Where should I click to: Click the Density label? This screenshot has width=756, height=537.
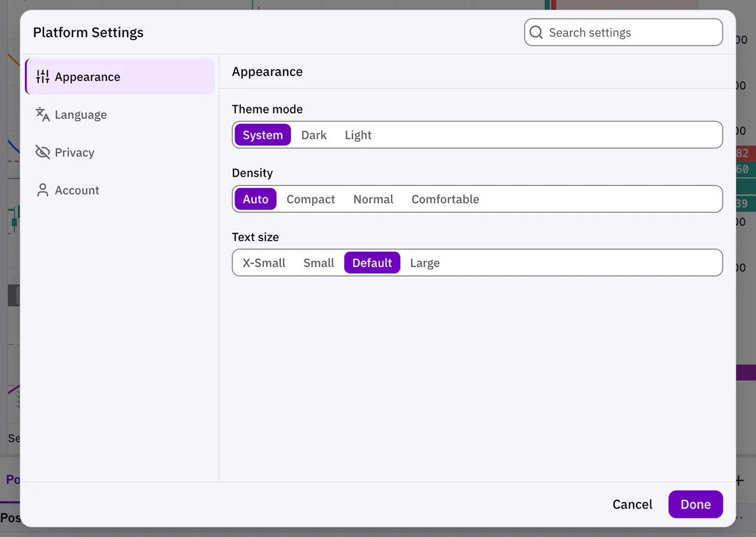click(x=252, y=173)
